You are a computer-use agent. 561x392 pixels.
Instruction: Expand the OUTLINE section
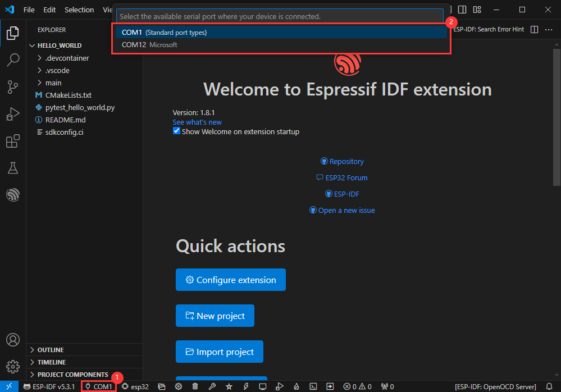pos(51,350)
